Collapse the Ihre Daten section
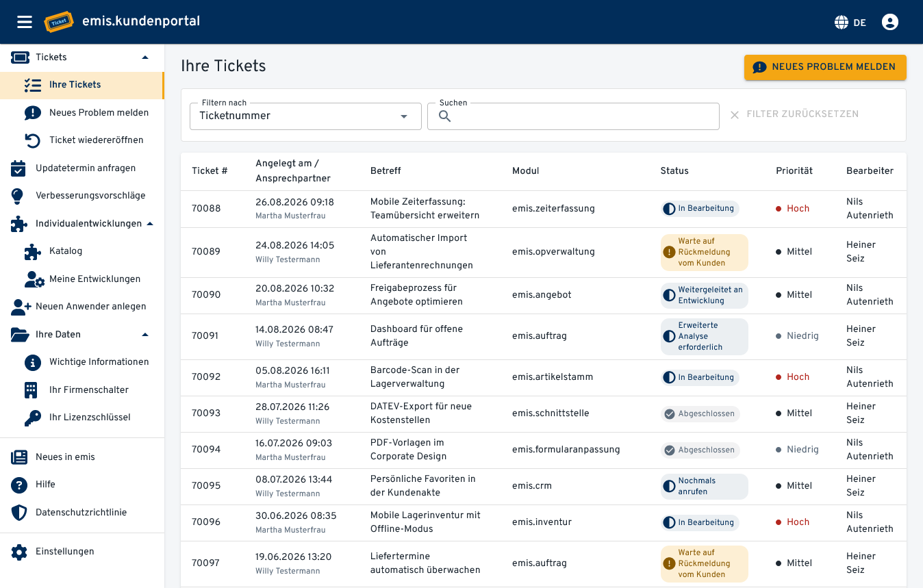The height and width of the screenshot is (588, 923). coord(144,335)
